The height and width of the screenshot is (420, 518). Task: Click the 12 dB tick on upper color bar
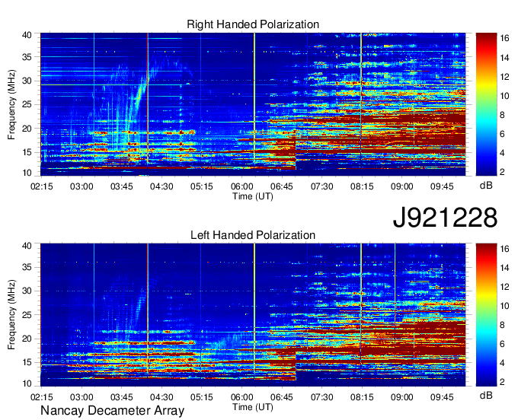tap(505, 77)
